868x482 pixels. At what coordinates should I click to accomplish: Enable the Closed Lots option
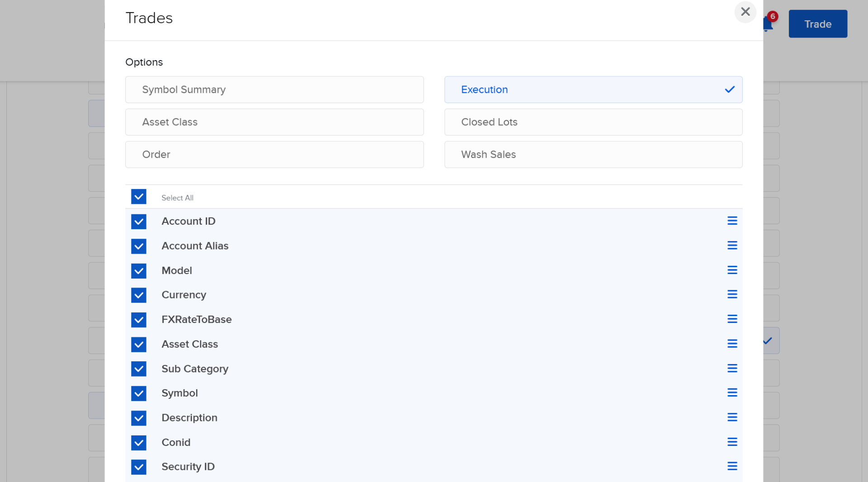click(x=593, y=122)
